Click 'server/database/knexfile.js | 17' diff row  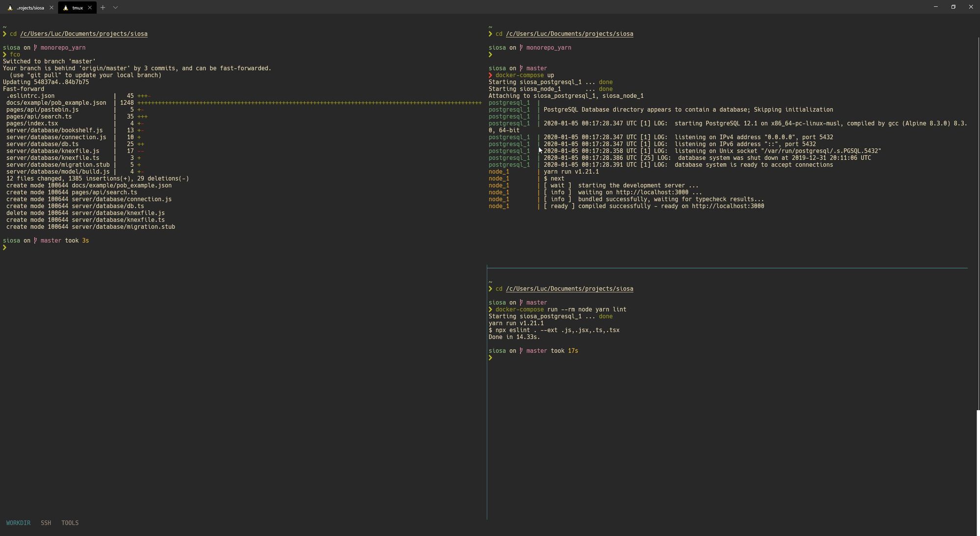[74, 151]
